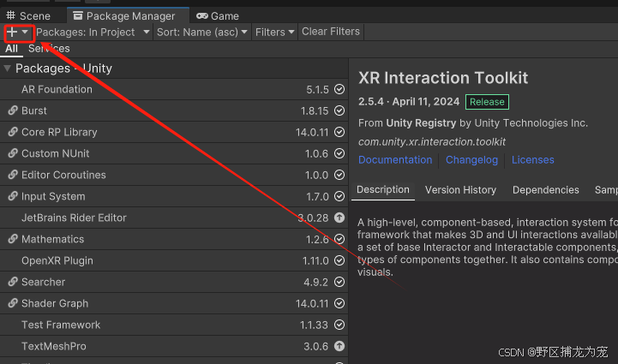Image resolution: width=618 pixels, height=364 pixels.
Task: Switch to Dependencies tab
Action: (x=545, y=190)
